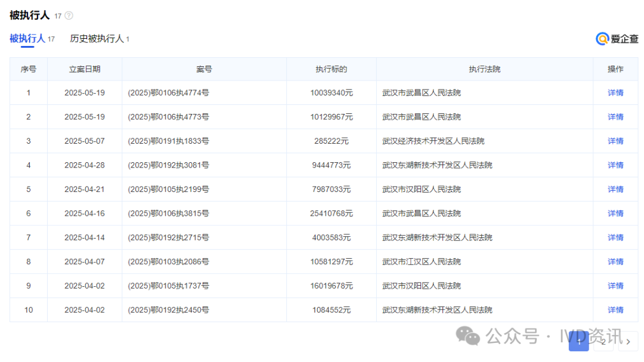Open 详情 for case 鄂0105执1737号
The width and height of the screenshot is (644, 362).
point(615,286)
